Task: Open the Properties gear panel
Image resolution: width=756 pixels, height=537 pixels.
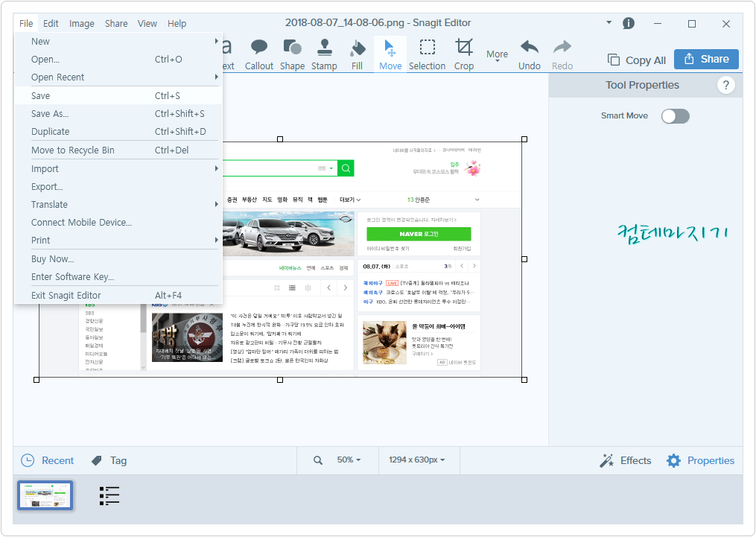Action: [x=701, y=460]
